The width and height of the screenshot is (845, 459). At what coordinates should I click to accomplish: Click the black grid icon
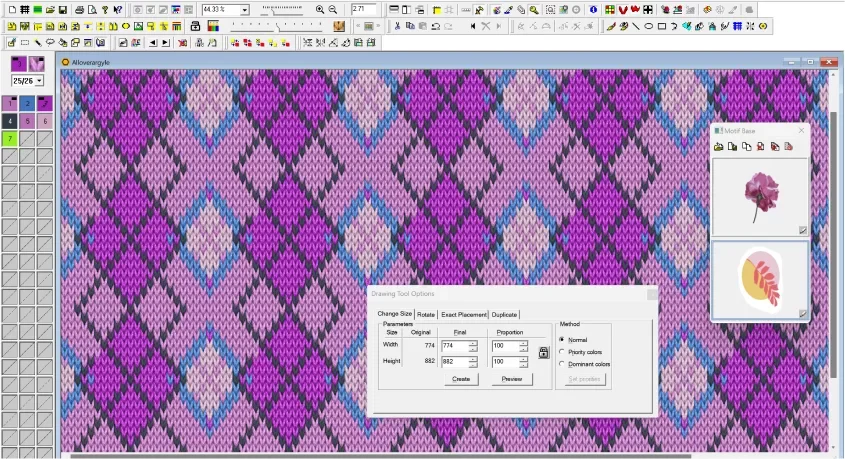pyautogui.click(x=25, y=10)
